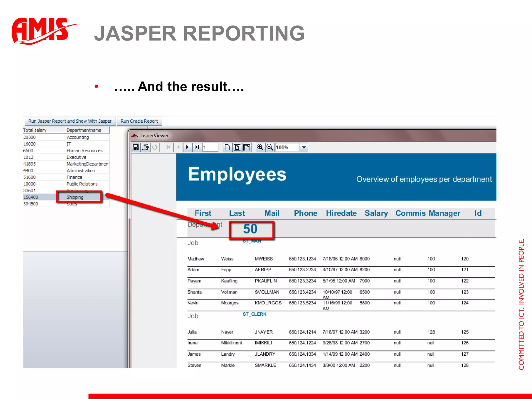Select the Executive department row
Screen dimensions: 532x399
66,157
